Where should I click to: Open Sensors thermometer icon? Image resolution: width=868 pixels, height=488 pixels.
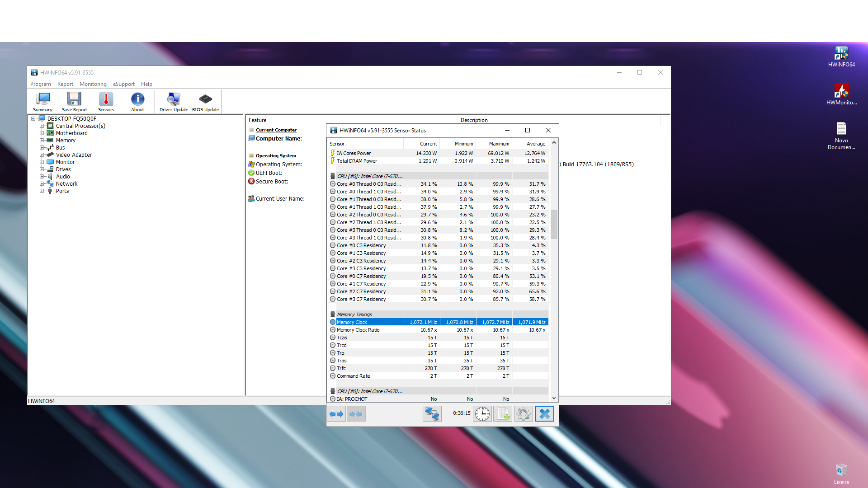point(106,102)
